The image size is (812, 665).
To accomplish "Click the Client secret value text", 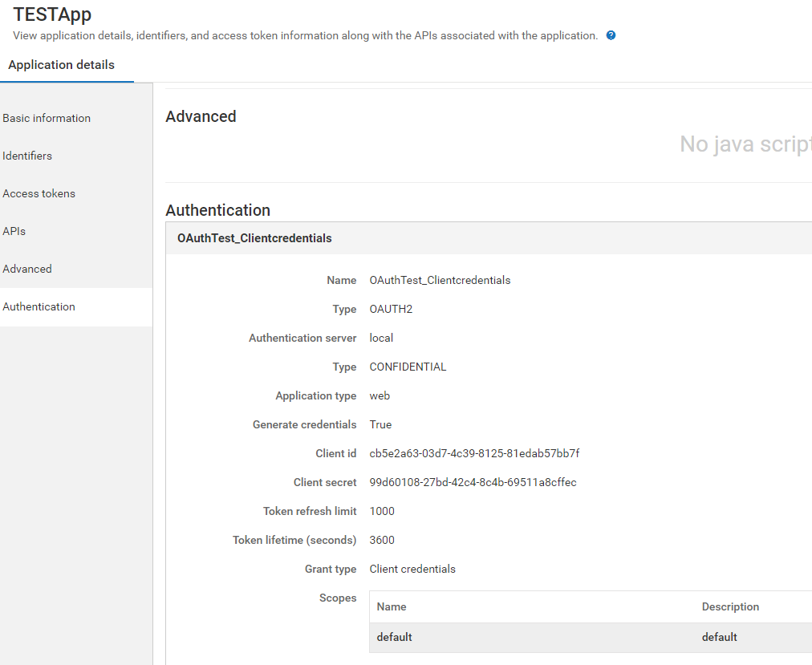I will (473, 482).
